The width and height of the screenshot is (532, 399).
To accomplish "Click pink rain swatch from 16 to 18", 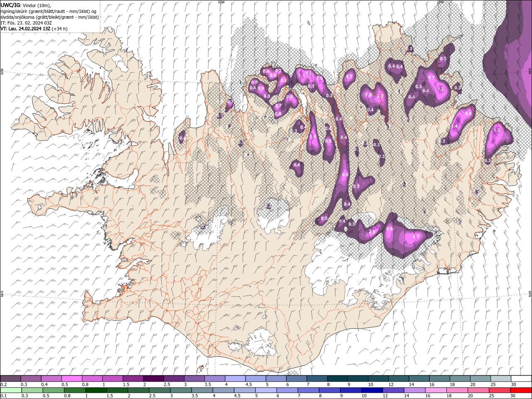I will [x=436, y=390].
